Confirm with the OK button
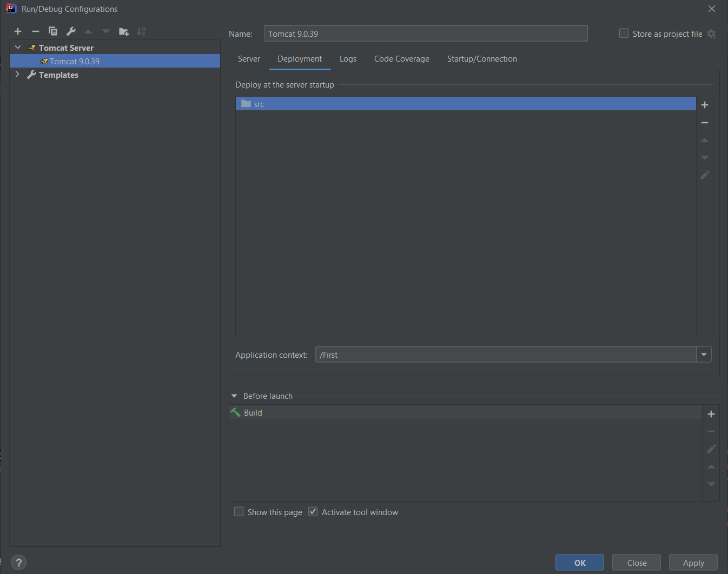This screenshot has height=574, width=728. [580, 563]
